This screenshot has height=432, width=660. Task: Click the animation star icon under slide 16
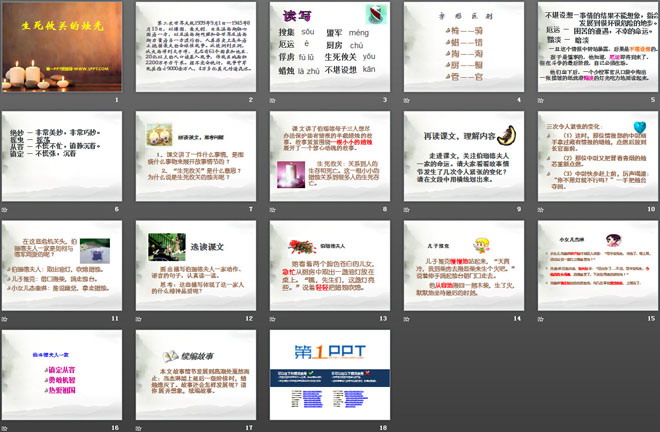(x=5, y=428)
